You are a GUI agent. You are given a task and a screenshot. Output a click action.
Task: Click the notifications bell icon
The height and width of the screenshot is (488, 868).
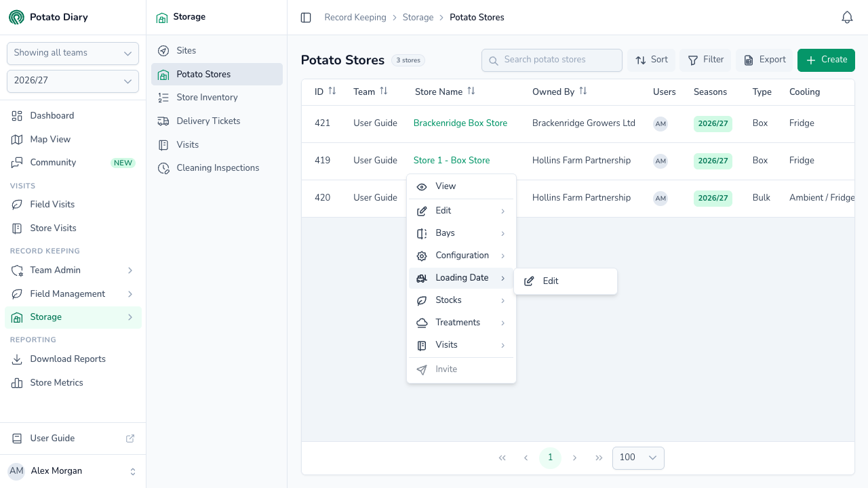[847, 18]
